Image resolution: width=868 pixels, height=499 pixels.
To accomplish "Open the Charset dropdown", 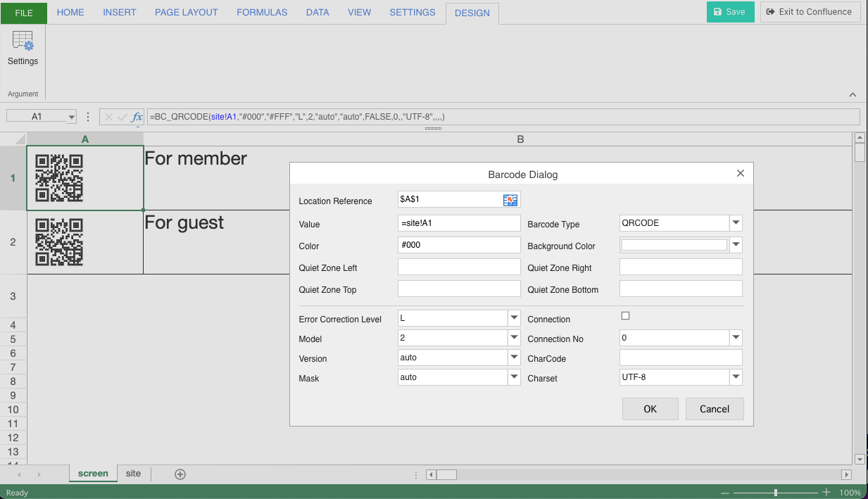I will pyautogui.click(x=736, y=377).
